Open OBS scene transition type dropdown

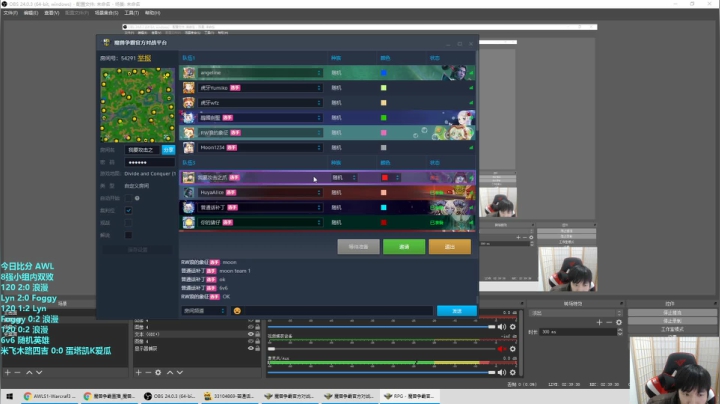pos(576,313)
